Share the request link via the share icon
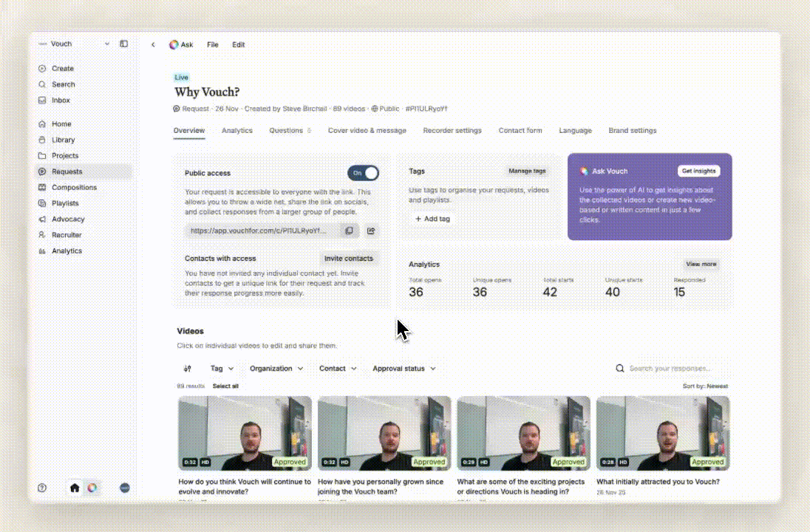Screen dimensions: 810x532 371,231
